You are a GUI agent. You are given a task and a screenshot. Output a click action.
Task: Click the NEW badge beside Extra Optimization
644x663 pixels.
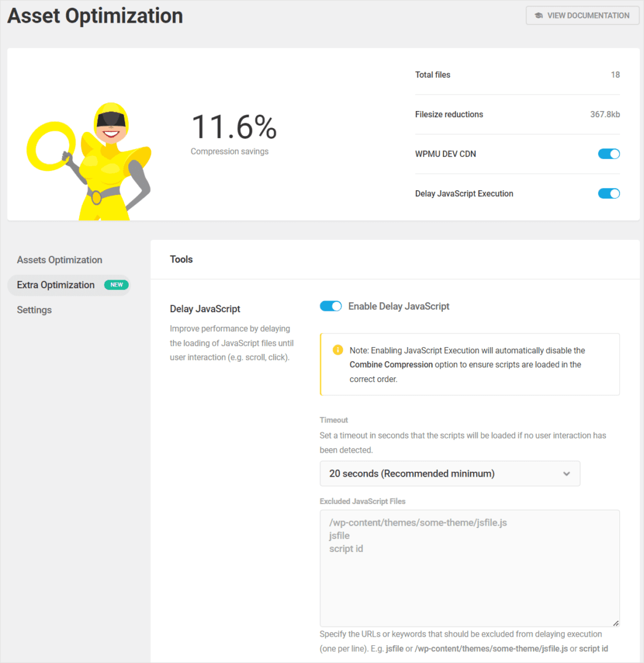click(x=117, y=285)
